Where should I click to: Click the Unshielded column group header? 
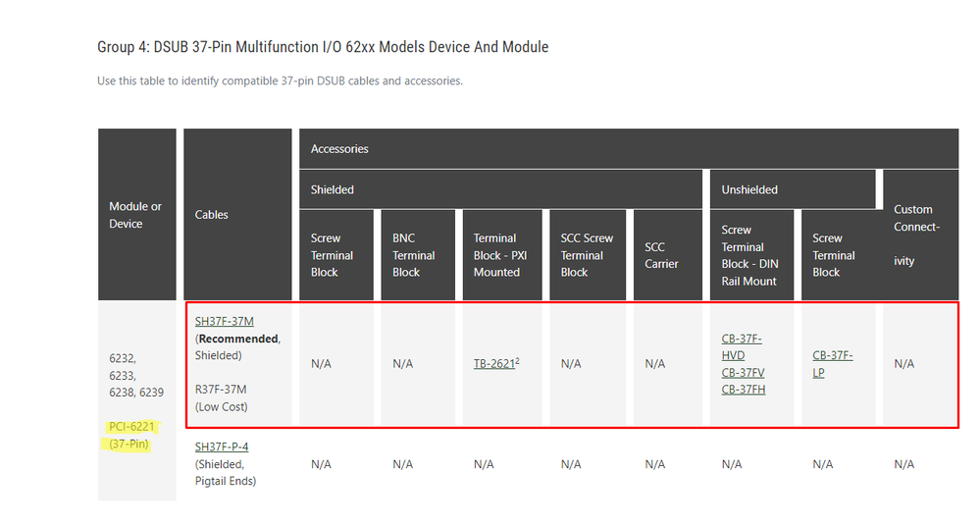point(749,189)
